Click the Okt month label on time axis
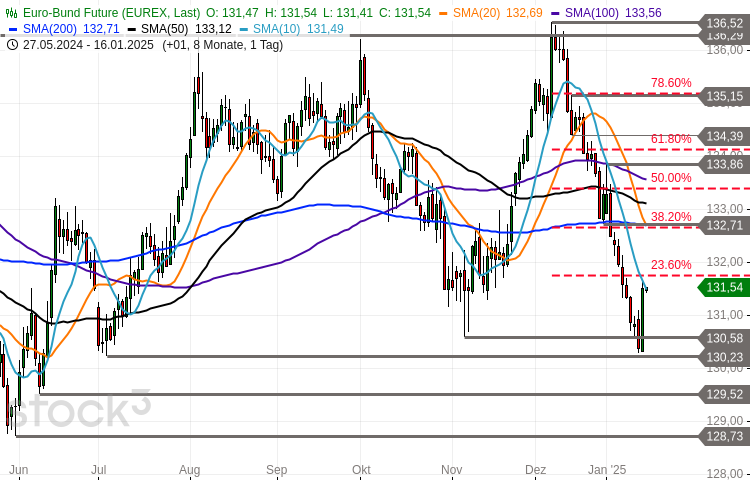Image resolution: width=750 pixels, height=480 pixels. tap(361, 469)
